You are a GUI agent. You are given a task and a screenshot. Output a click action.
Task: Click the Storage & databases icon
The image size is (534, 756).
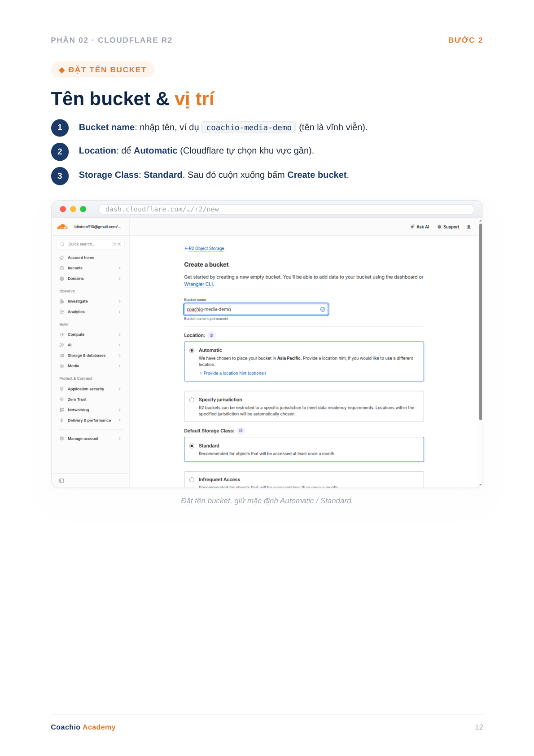click(62, 356)
